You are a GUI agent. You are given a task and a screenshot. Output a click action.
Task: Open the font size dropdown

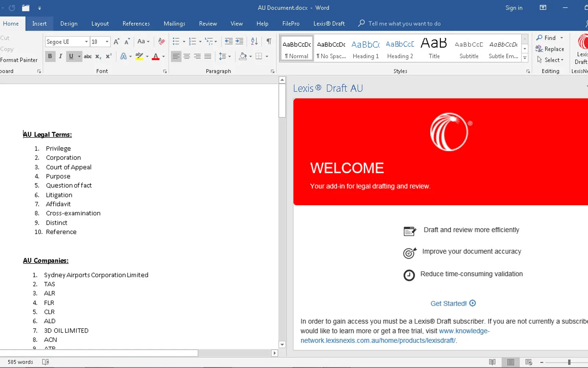pos(107,42)
